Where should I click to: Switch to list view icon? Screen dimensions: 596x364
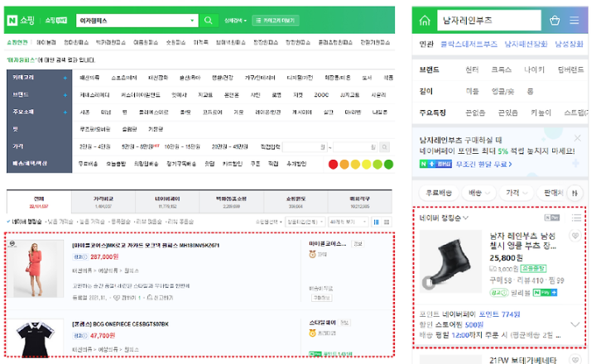[x=377, y=222]
